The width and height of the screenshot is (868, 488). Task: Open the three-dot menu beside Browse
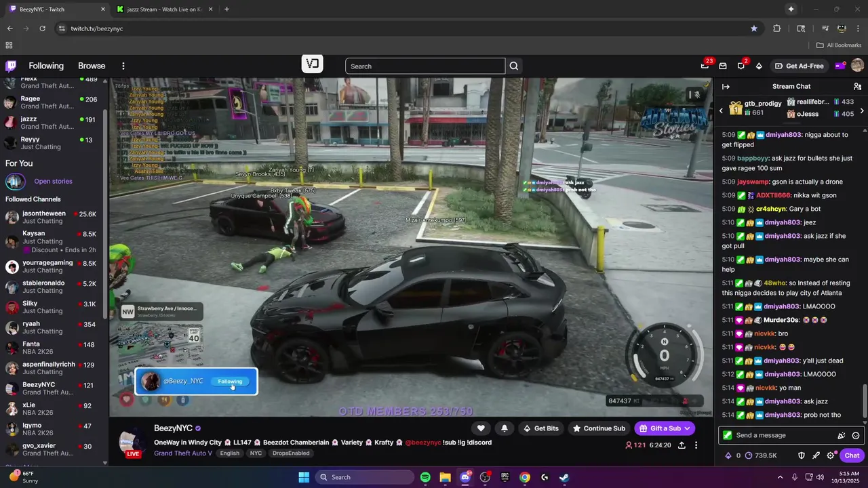(x=123, y=66)
